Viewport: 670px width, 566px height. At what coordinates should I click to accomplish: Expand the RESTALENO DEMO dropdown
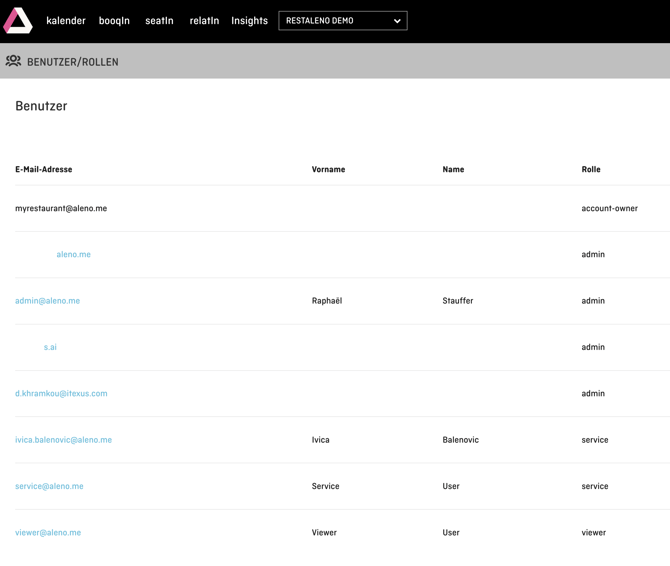[342, 21]
